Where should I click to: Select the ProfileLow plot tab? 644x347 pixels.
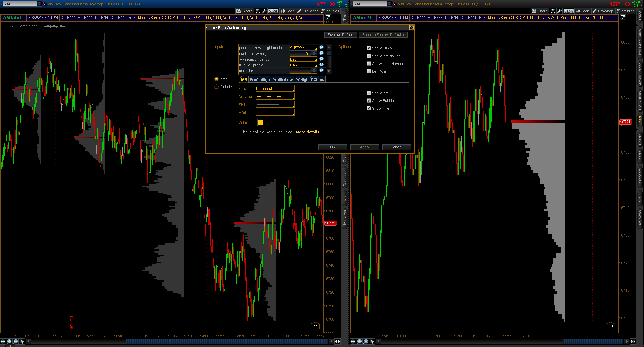[x=282, y=80]
